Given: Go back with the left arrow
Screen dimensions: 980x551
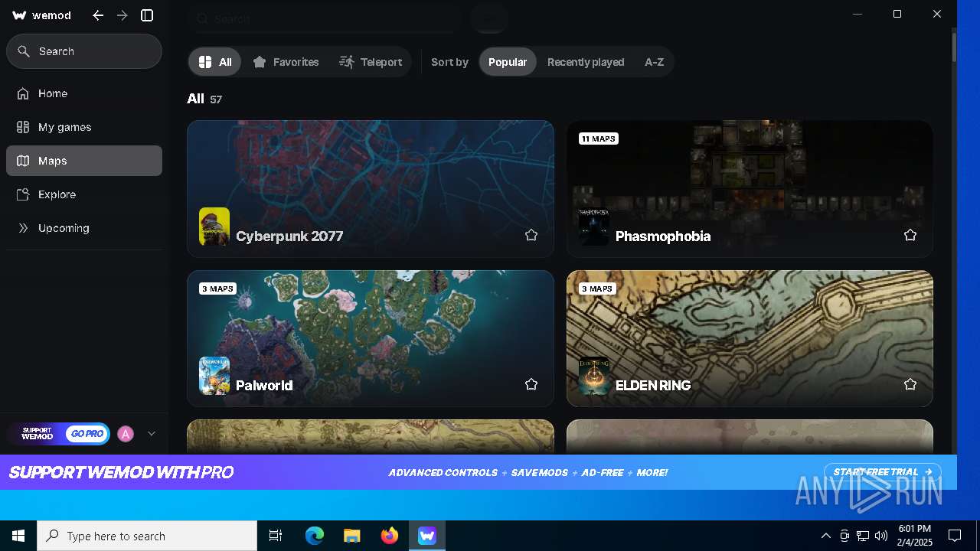Looking at the screenshot, I should coord(98,15).
